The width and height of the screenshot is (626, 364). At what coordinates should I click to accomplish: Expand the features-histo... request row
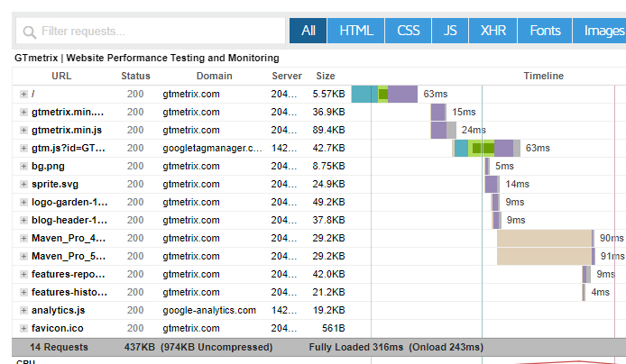(x=23, y=292)
